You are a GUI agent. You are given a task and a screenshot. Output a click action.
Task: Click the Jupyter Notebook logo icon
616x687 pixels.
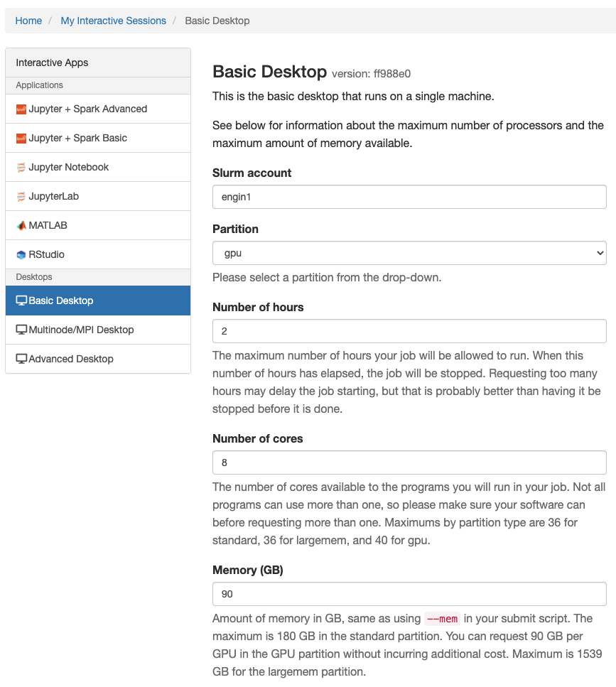pyautogui.click(x=21, y=168)
